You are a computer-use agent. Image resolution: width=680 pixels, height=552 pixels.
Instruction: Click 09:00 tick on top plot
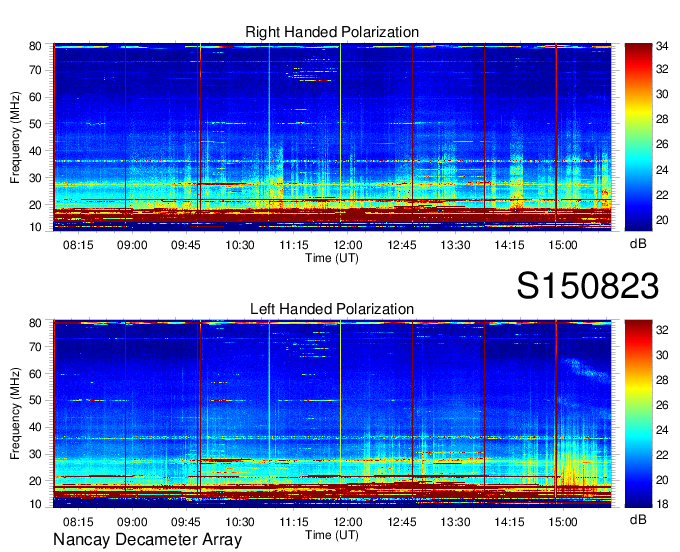pyautogui.click(x=132, y=245)
